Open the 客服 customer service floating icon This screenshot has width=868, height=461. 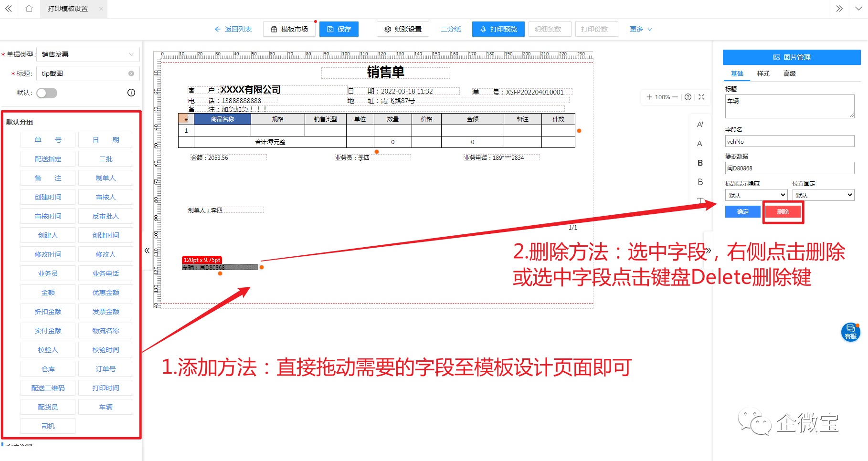tap(851, 331)
